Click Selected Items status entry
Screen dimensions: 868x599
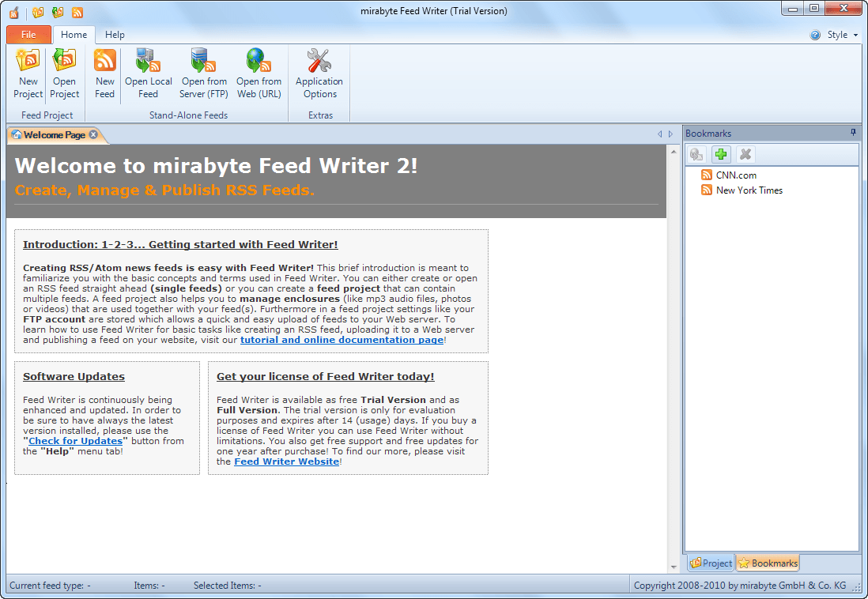[x=228, y=586]
